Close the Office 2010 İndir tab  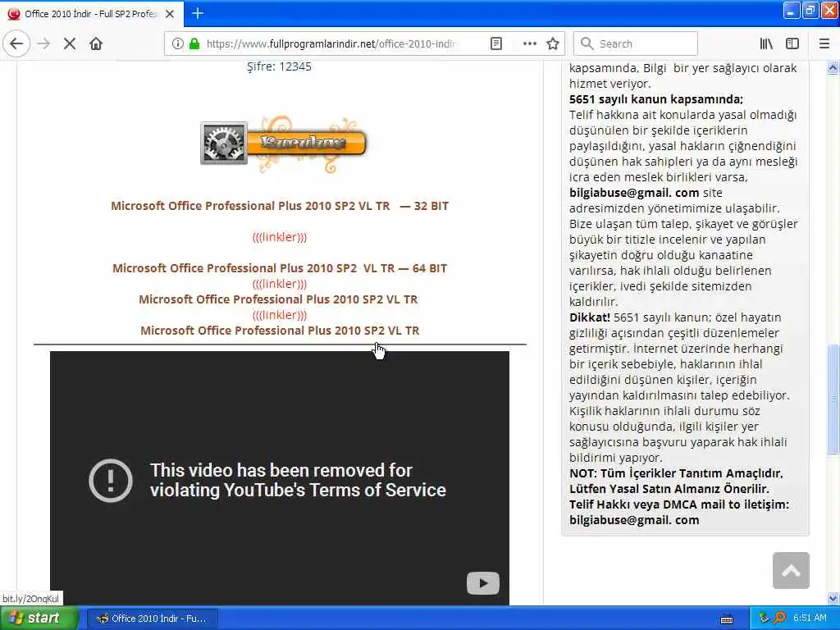tap(169, 14)
